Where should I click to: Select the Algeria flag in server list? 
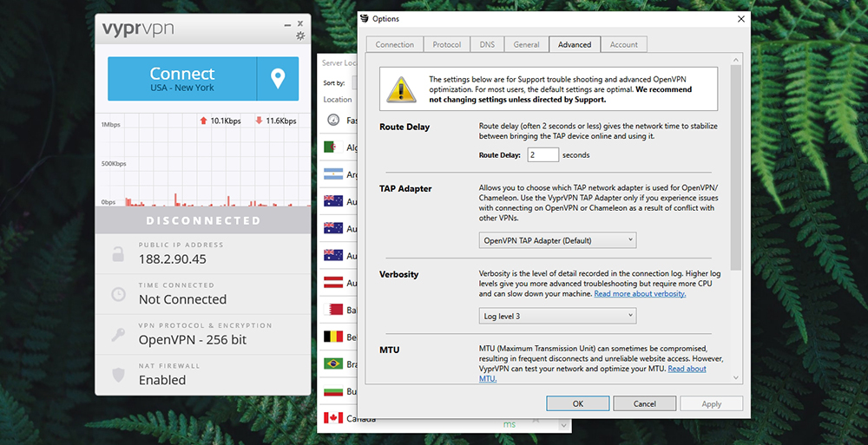coord(333,147)
